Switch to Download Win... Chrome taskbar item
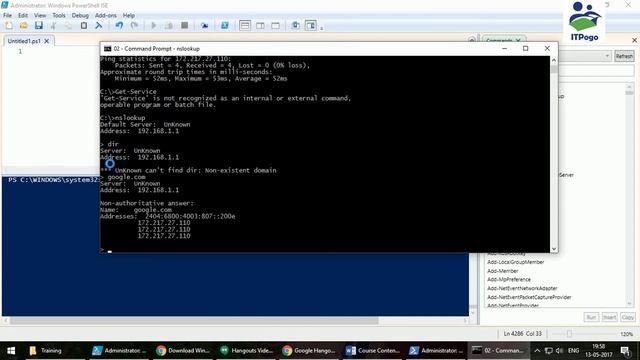Image resolution: width=640 pixels, height=360 pixels. 183,350
